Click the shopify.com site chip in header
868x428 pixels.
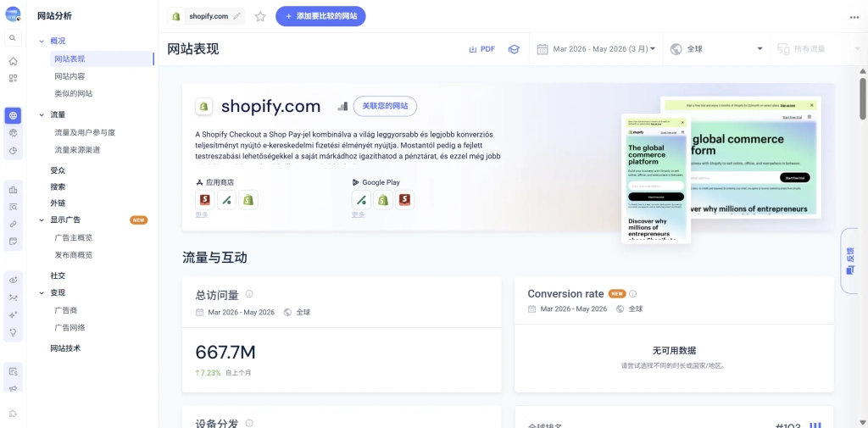coord(206,16)
